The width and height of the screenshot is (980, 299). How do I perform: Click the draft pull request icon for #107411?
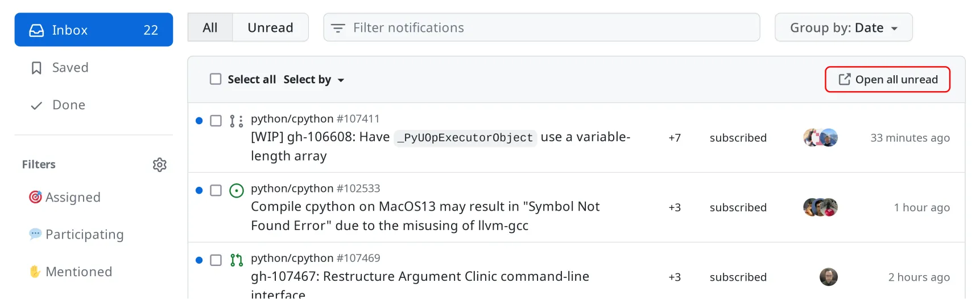tap(236, 121)
